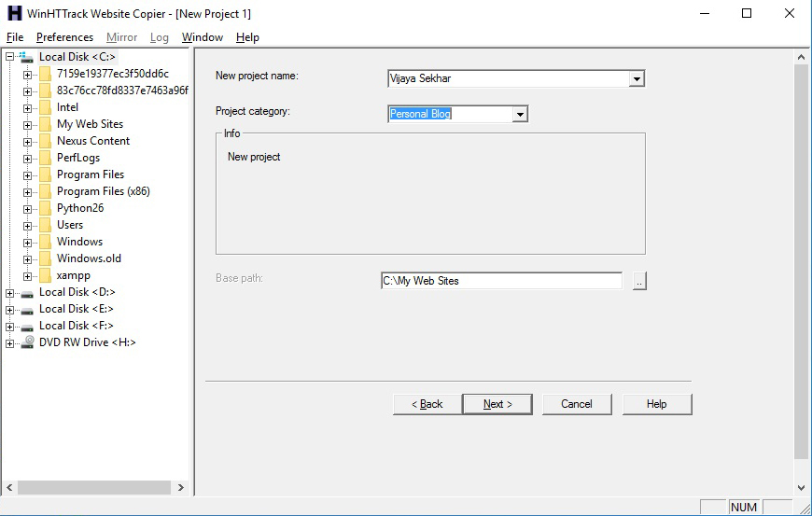The height and width of the screenshot is (516, 812).
Task: Select the DVD RW Drive H: icon
Action: 28,342
